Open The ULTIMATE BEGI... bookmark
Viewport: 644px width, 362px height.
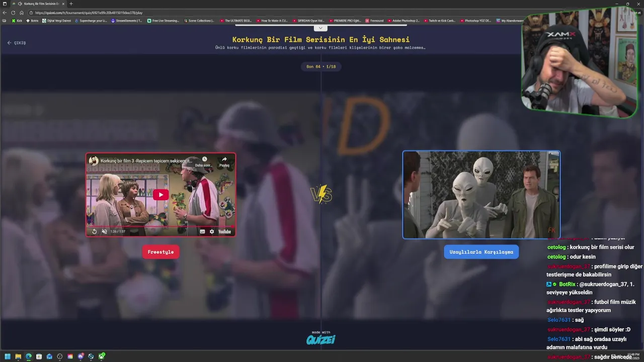coord(235,21)
